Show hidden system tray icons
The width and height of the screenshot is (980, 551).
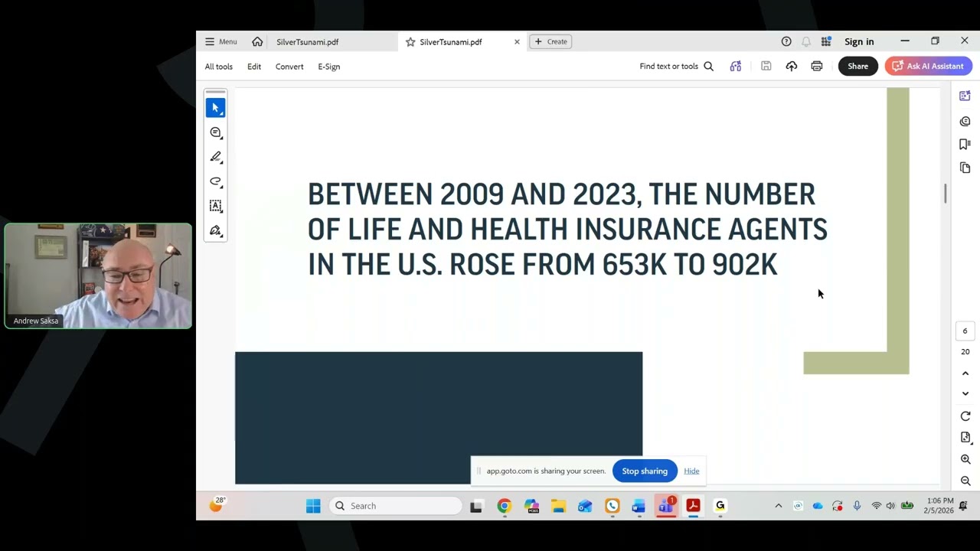click(x=779, y=506)
